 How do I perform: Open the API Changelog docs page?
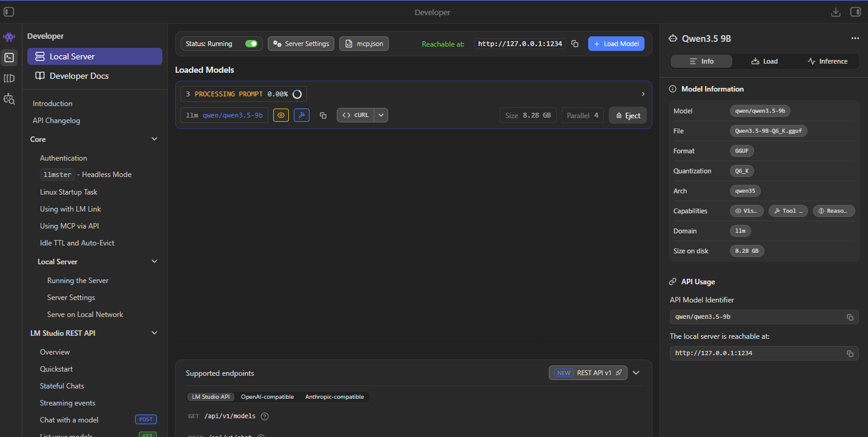[x=56, y=121]
